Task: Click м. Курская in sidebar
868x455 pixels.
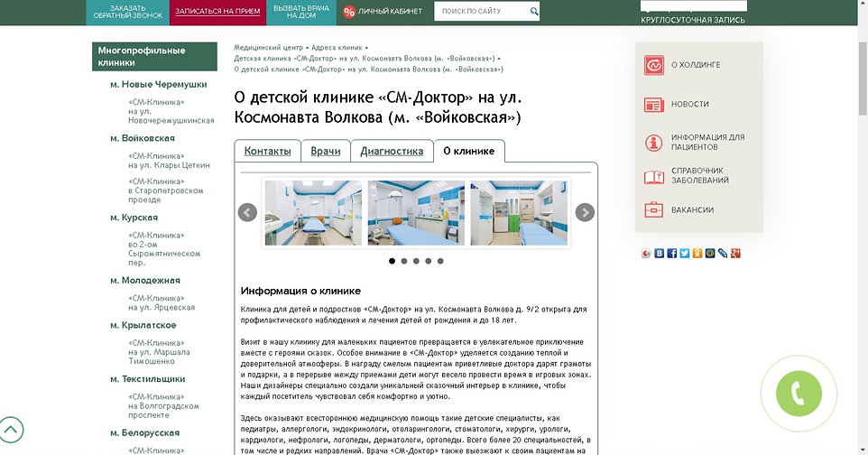Action: [134, 218]
